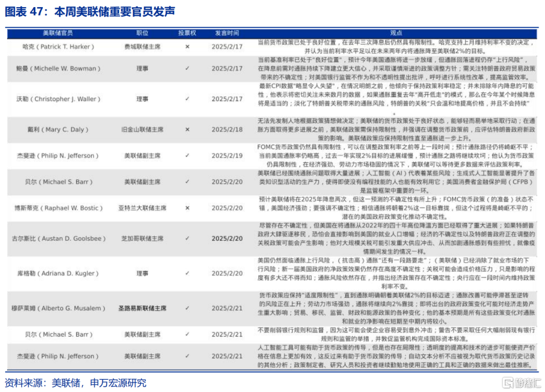Click Harker's viewpoint starting "当前货币政策已处于良好位置"
The image size is (545, 392).
[396, 46]
